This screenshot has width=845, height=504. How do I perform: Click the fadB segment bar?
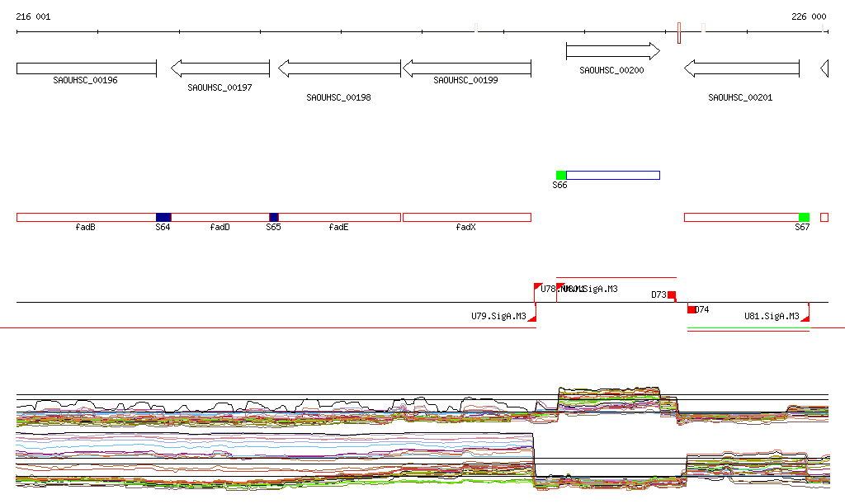click(x=86, y=218)
